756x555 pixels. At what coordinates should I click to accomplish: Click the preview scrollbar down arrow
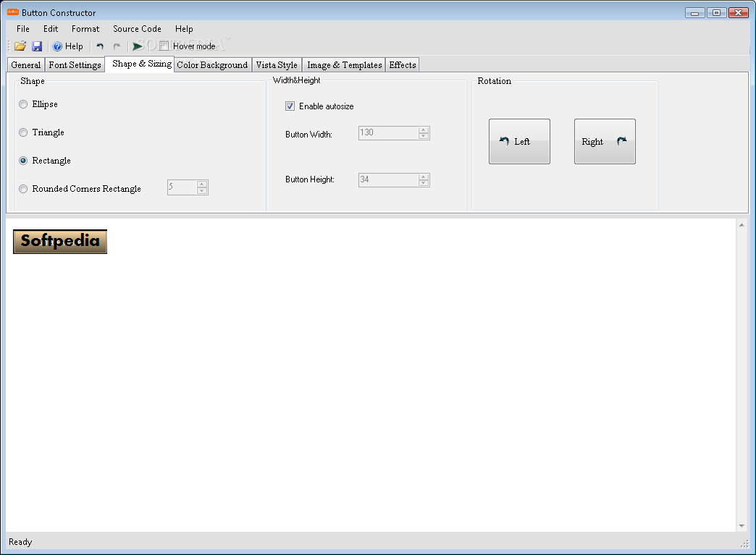point(742,525)
